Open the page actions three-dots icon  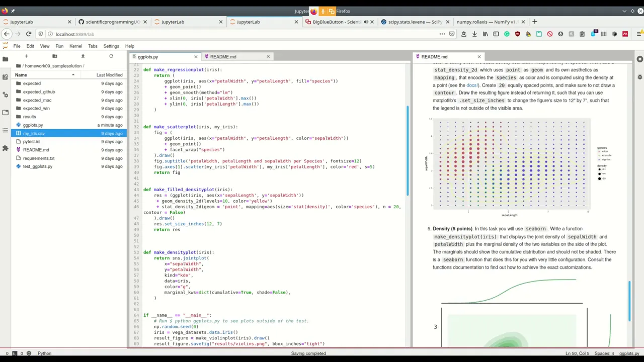442,34
